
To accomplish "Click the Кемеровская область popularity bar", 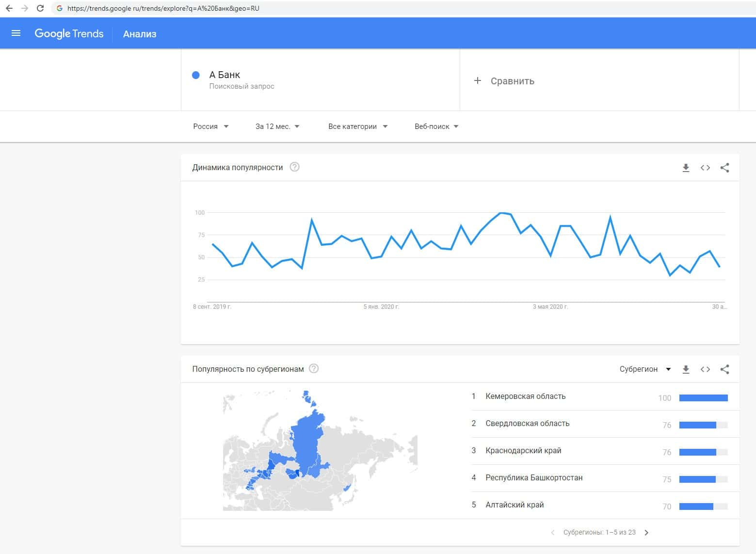I will (704, 398).
